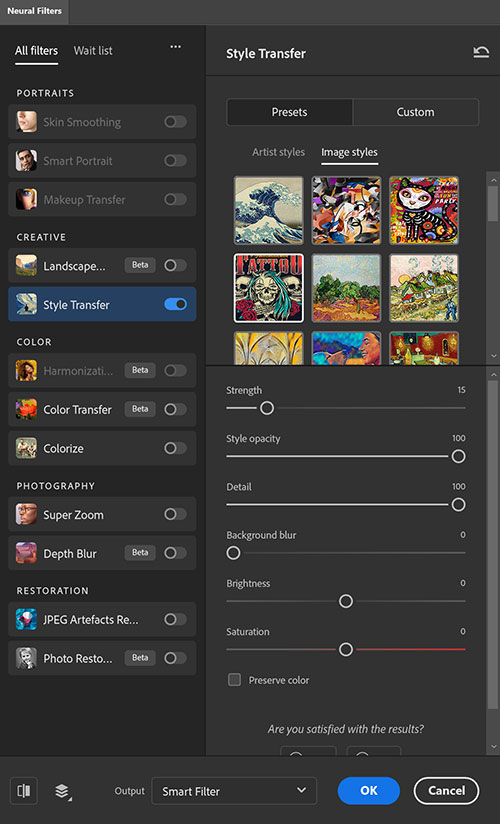The width and height of the screenshot is (500, 824).
Task: Select the Great Wave style thumbnail
Action: pos(269,210)
